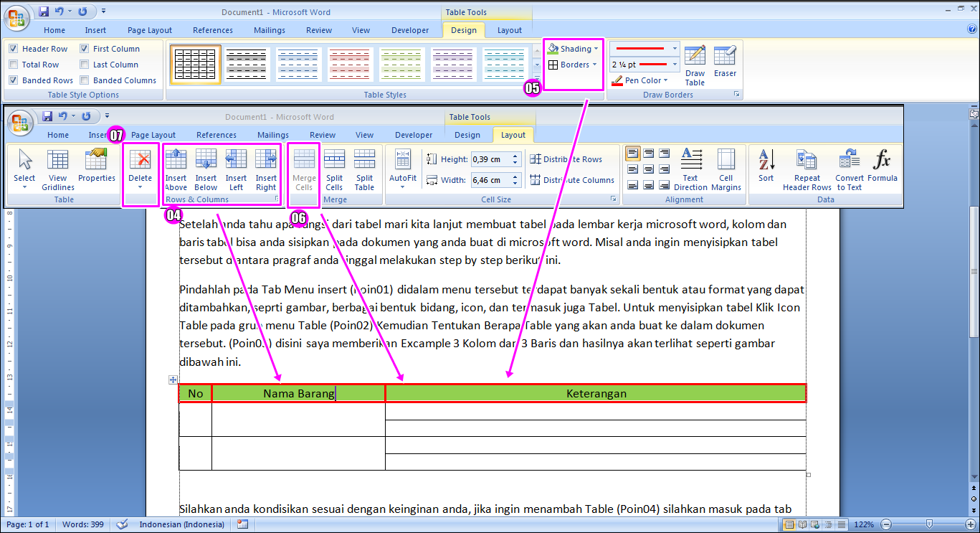Click Insert Below rows icon
The width and height of the screenshot is (980, 533).
click(x=206, y=170)
